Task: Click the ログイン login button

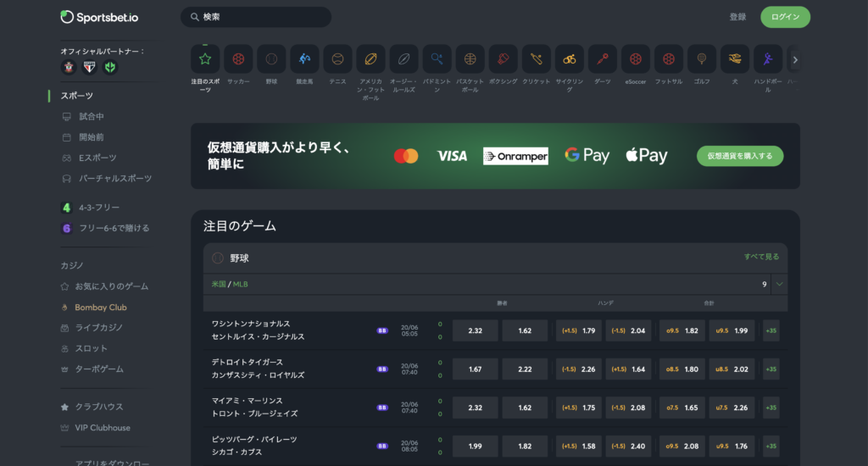Action: coord(785,17)
